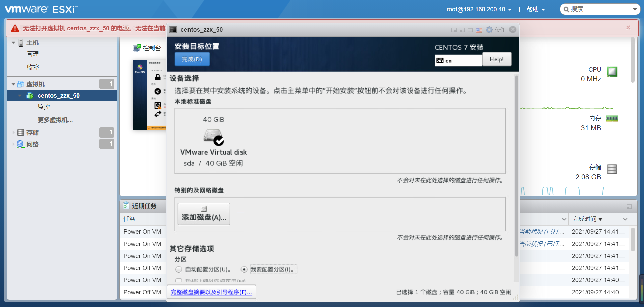
Task: Click the 内存 memory icon
Action: click(612, 118)
